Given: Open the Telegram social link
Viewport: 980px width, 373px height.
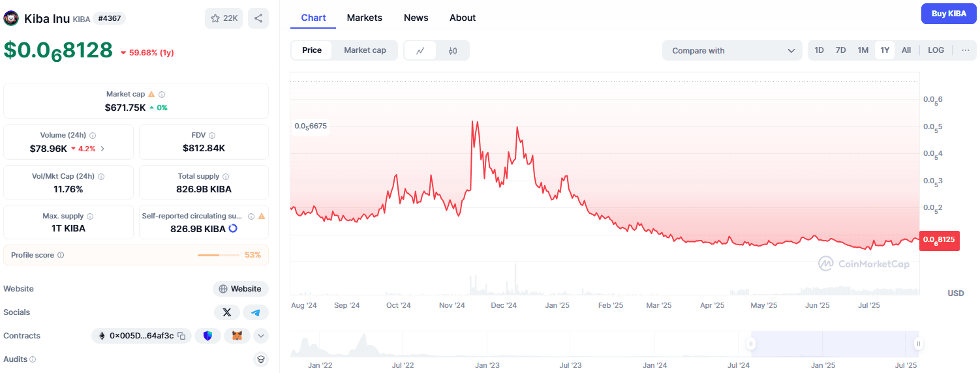Looking at the screenshot, I should [256, 312].
